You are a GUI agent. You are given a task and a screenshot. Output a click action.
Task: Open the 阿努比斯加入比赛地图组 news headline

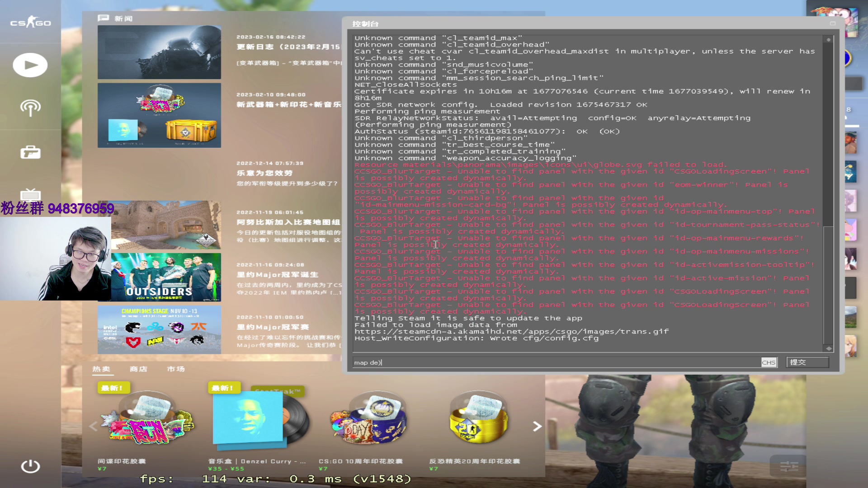click(x=288, y=222)
